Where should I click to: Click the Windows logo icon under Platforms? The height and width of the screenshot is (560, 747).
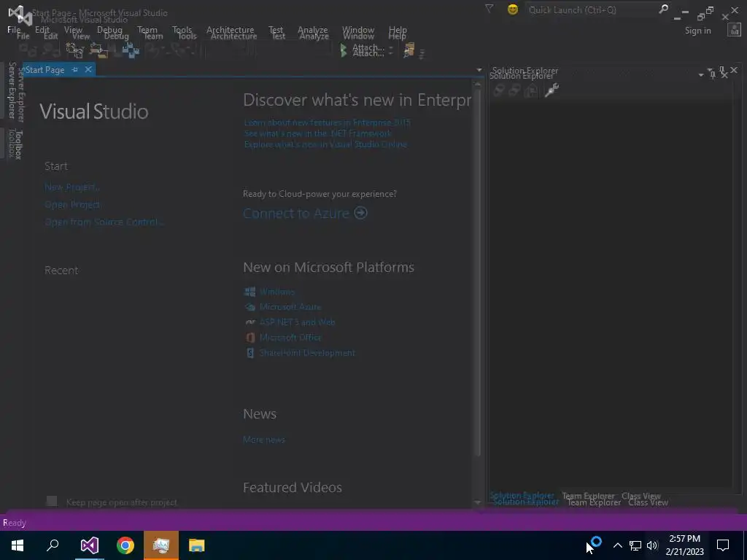[249, 292]
